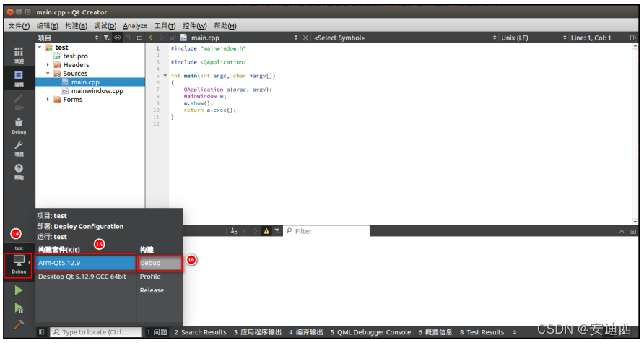Open the 5 QML Debugger Console pane

click(370, 332)
